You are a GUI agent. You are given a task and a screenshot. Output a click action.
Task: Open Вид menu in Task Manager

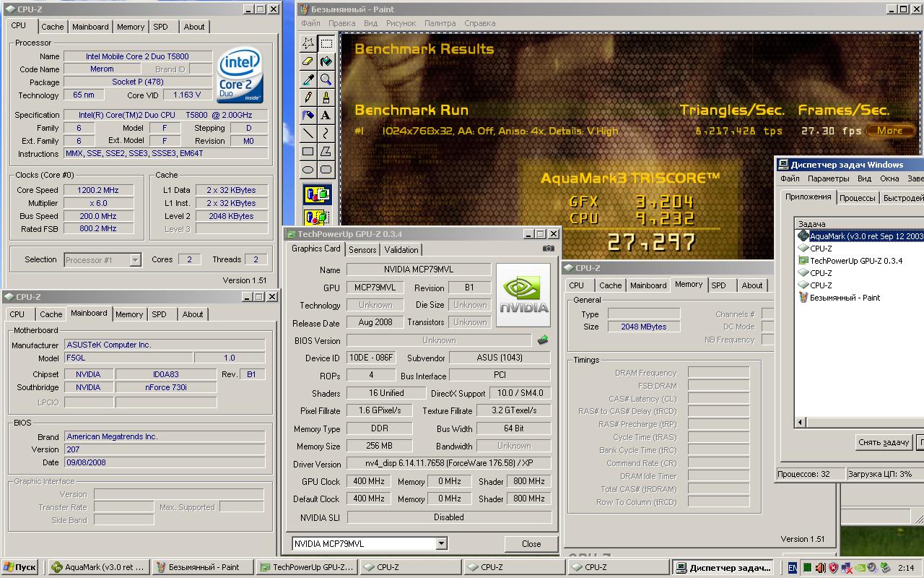point(864,178)
